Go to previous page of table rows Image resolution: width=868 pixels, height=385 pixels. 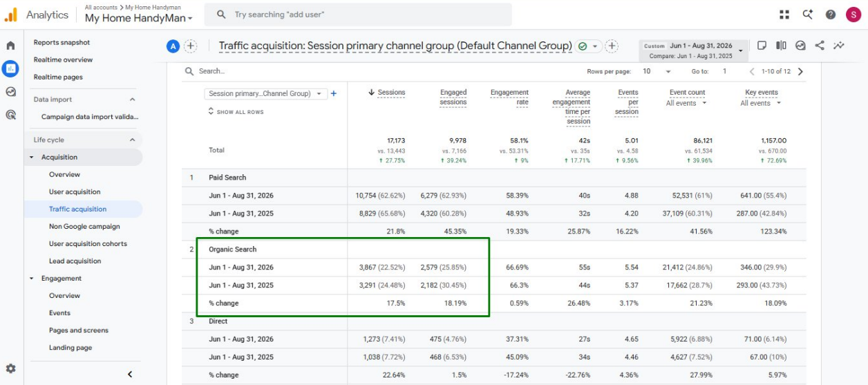[x=752, y=71]
